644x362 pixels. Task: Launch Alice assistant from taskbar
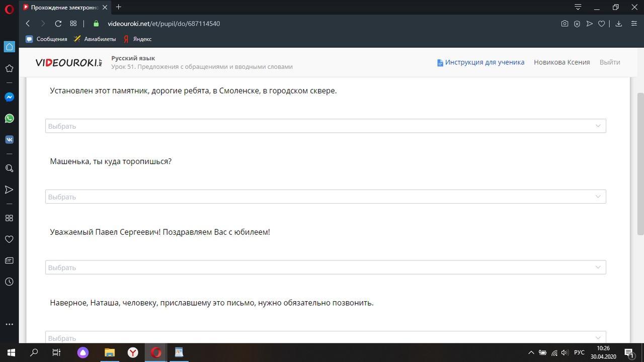(x=83, y=352)
